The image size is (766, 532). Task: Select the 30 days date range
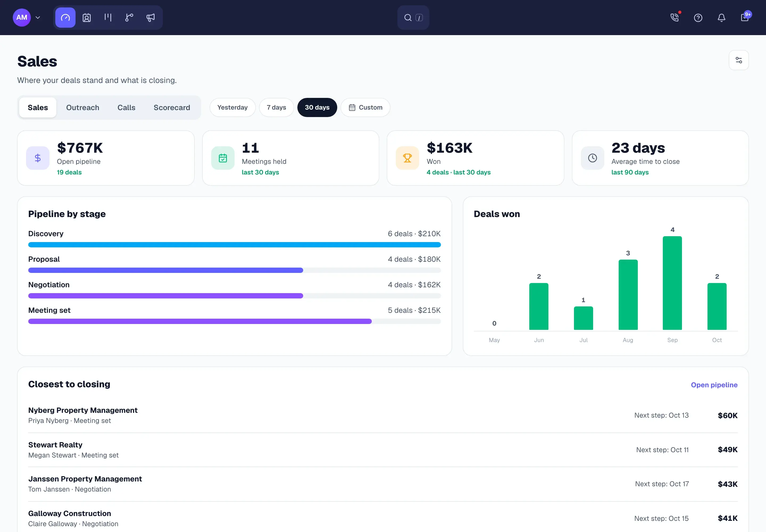[x=317, y=107]
